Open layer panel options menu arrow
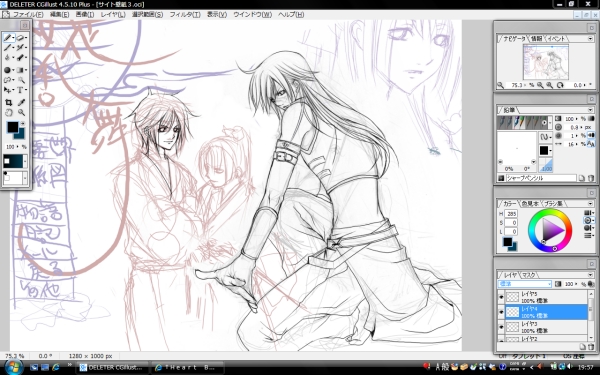Screen dimensions: 600x375 [x=590, y=275]
